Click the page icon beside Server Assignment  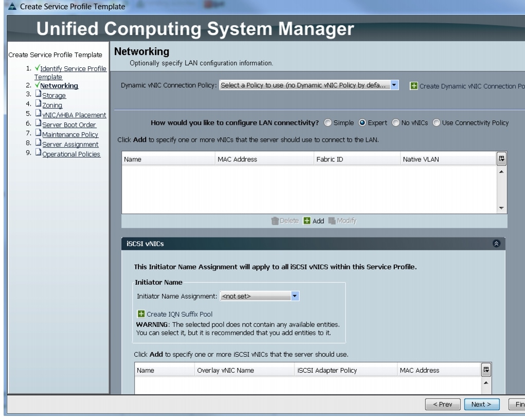(x=38, y=142)
